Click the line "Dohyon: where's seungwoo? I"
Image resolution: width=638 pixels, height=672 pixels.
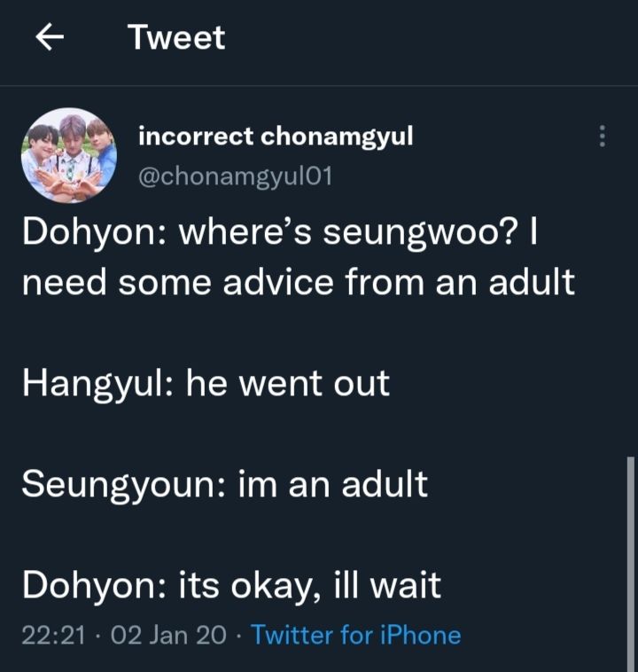(280, 234)
